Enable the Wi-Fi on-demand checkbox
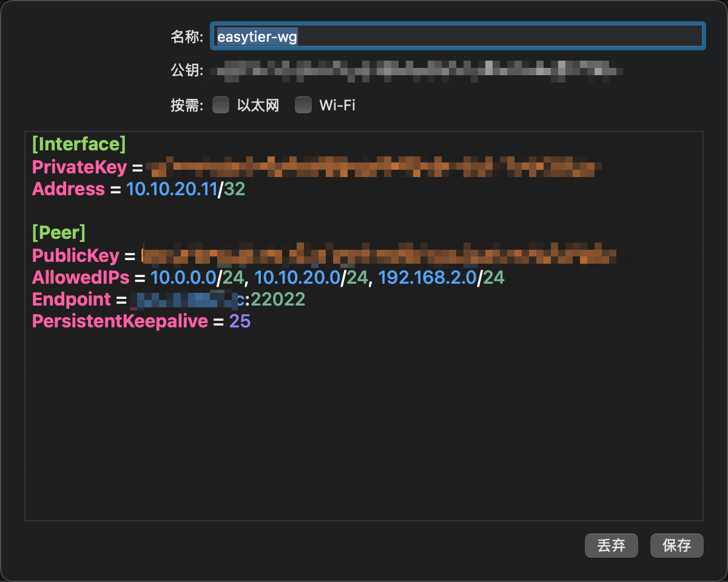 point(303,105)
